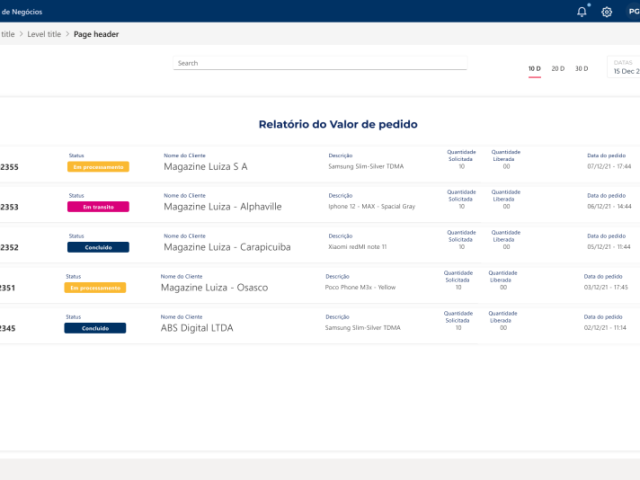Select client name Magazine Luiza S A
The image size is (640, 480).
click(205, 167)
